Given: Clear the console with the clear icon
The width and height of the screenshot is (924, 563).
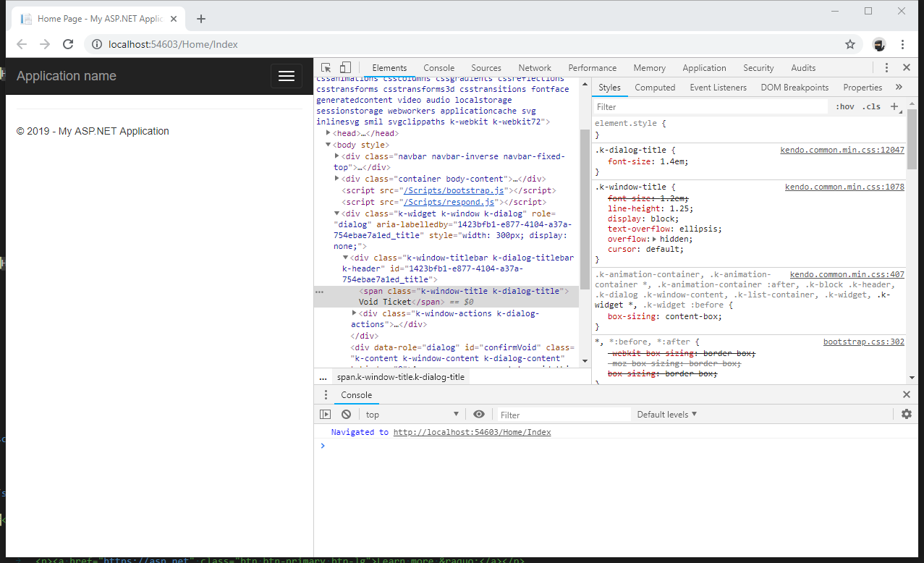Looking at the screenshot, I should click(347, 415).
